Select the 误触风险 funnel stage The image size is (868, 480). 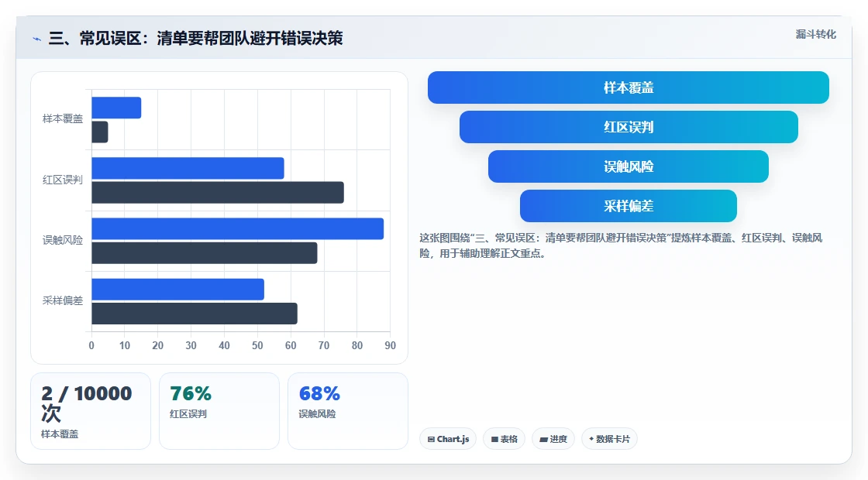click(x=629, y=166)
